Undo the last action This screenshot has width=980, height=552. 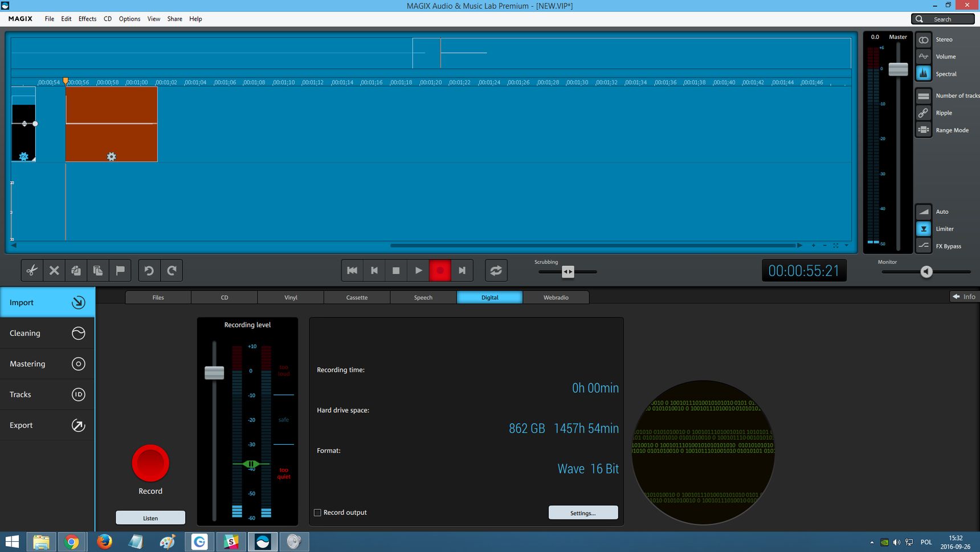(149, 270)
